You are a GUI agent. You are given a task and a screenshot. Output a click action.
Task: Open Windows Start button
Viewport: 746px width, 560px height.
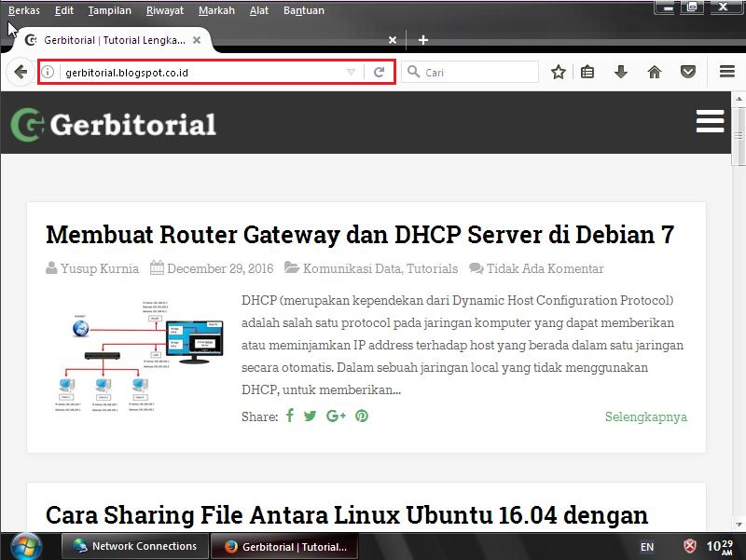[x=26, y=547]
